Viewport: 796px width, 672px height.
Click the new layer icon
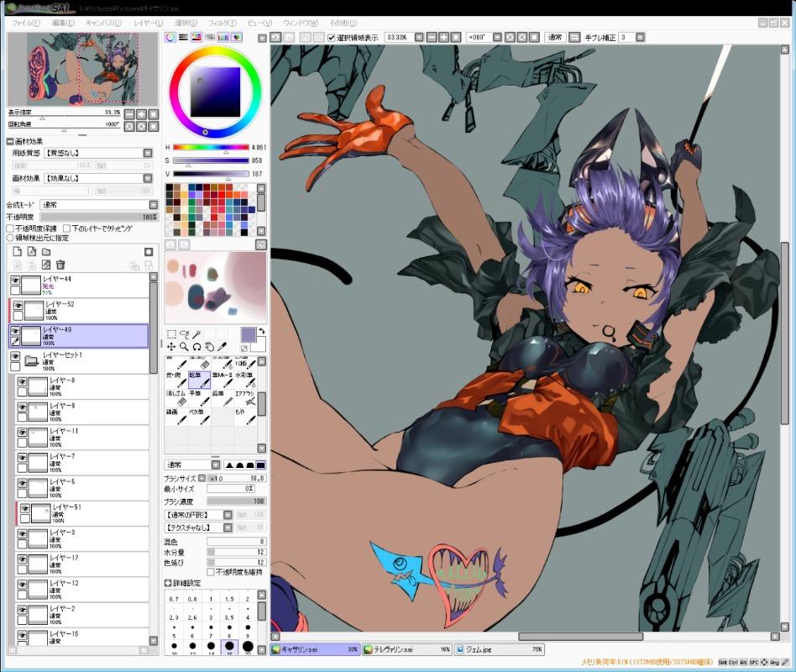click(18, 251)
